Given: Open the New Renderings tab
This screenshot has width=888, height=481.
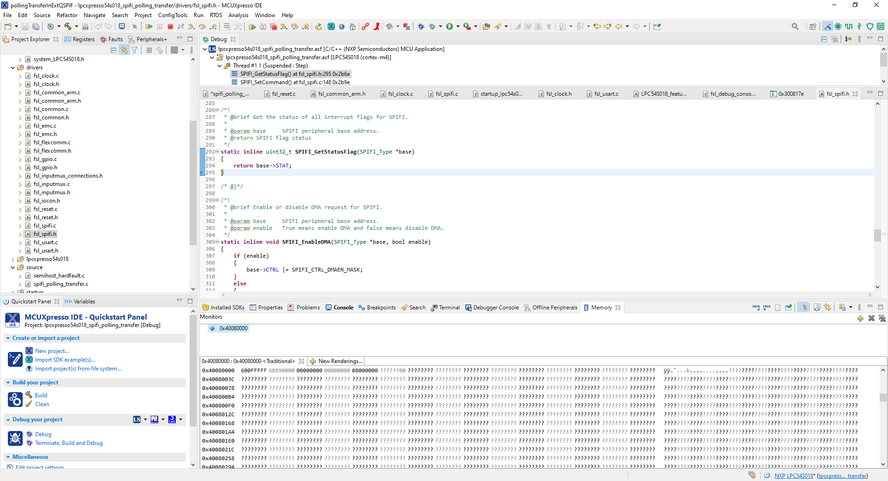Looking at the screenshot, I should click(340, 361).
